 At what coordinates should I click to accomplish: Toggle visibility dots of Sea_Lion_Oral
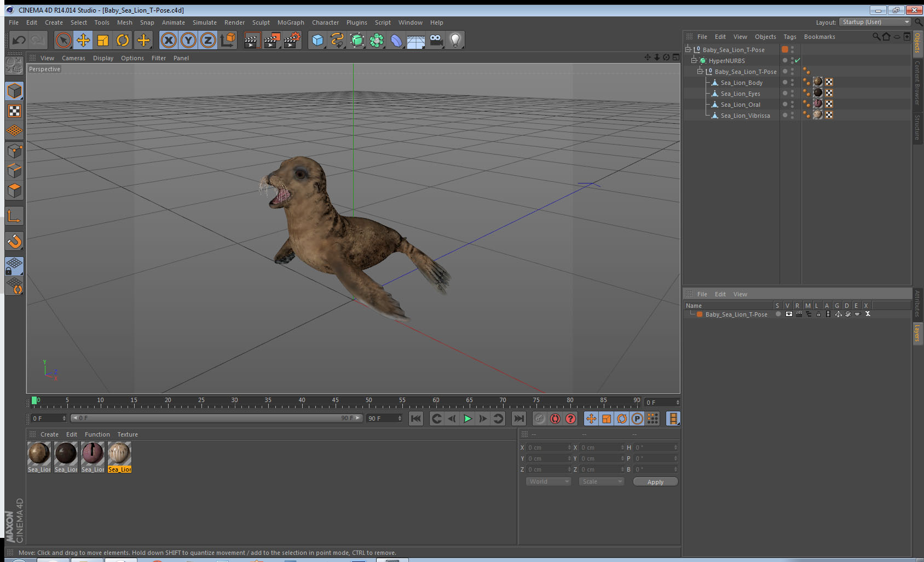792,104
